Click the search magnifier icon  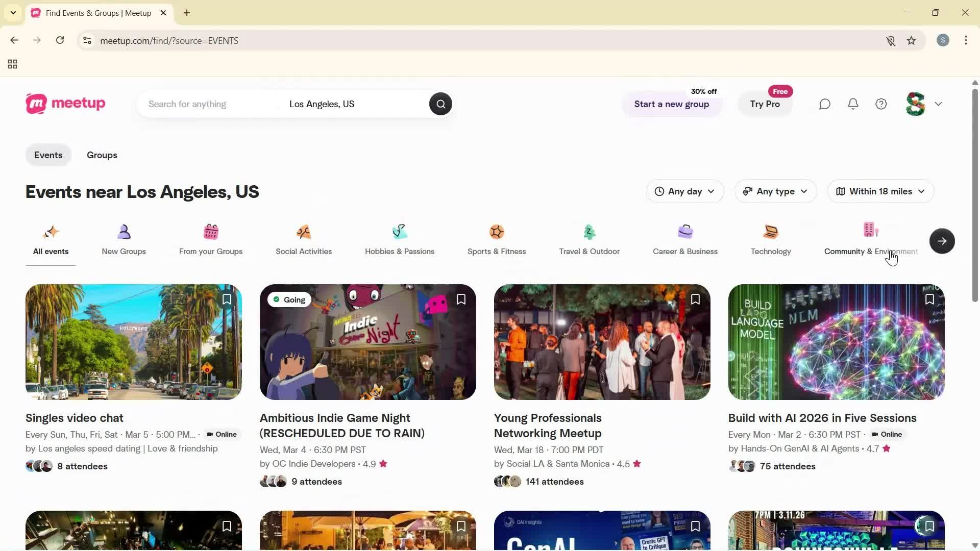[440, 104]
